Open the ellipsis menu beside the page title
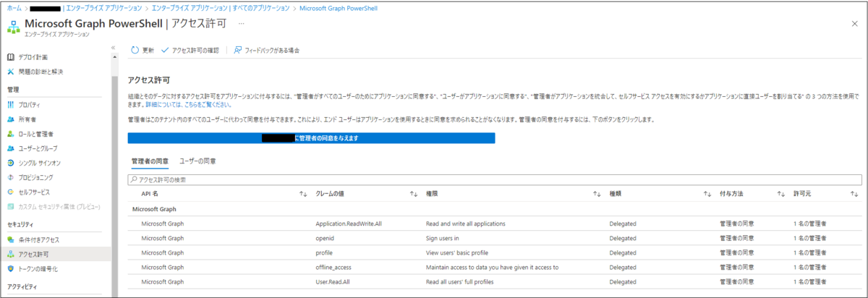This screenshot has width=868, height=298. click(241, 23)
